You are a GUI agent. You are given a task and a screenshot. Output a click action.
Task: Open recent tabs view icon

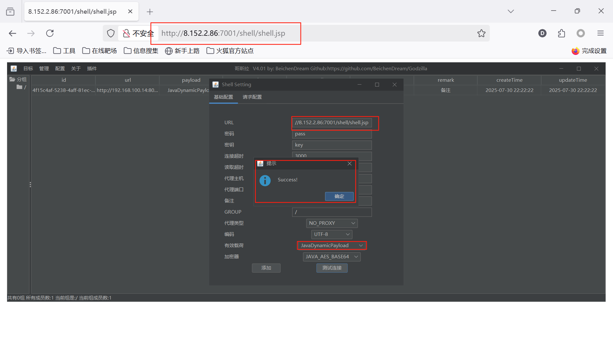(x=10, y=11)
